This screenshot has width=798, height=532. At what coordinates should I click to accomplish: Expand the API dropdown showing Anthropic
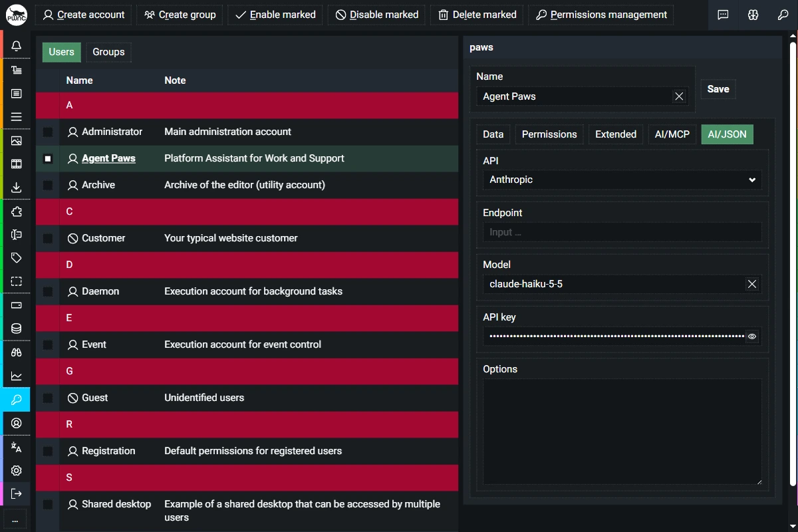[622, 180]
